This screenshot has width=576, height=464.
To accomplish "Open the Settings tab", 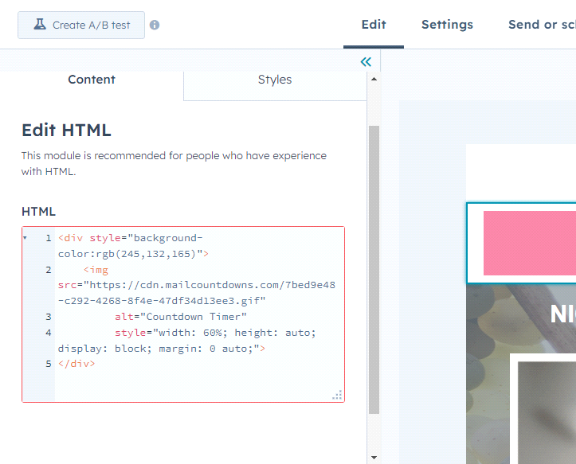I will pos(447,25).
